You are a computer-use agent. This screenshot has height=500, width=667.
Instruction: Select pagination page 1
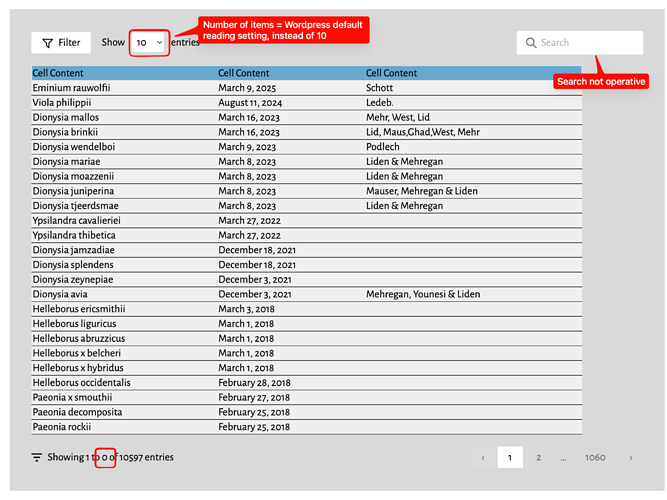click(510, 457)
